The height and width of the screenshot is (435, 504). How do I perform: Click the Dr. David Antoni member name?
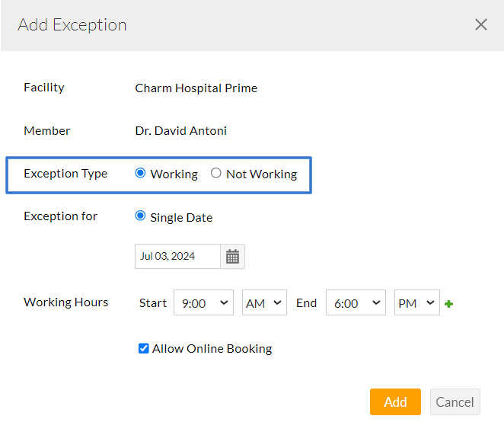click(x=181, y=131)
